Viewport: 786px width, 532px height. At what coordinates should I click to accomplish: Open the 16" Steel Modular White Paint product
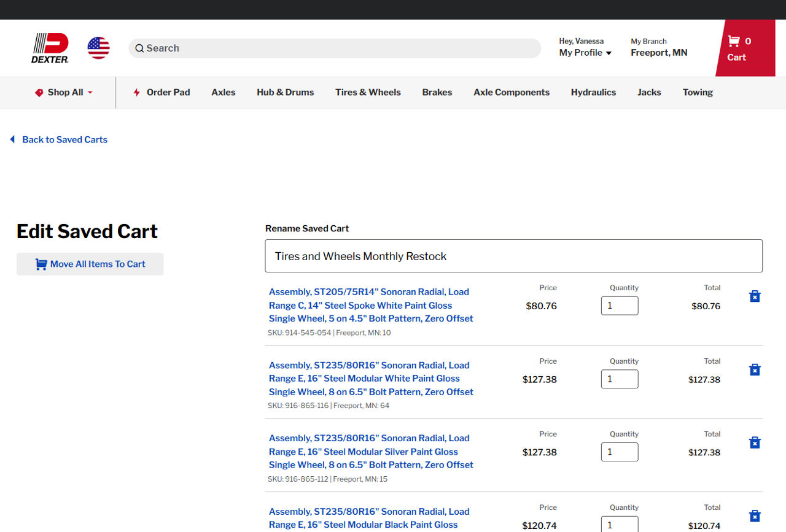(371, 379)
